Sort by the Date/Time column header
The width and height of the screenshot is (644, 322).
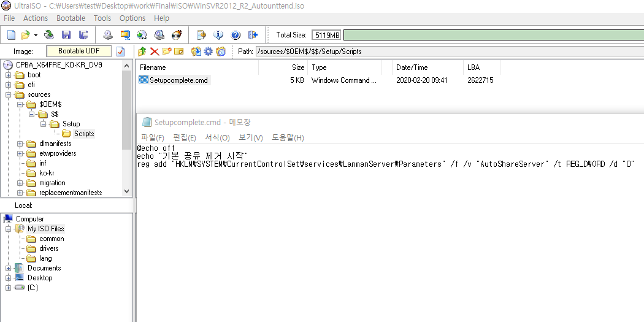click(428, 67)
